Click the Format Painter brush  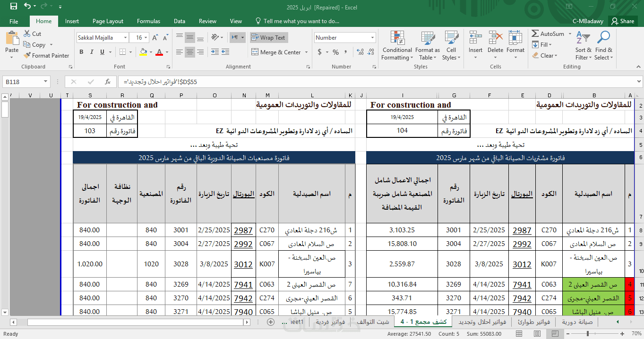27,56
